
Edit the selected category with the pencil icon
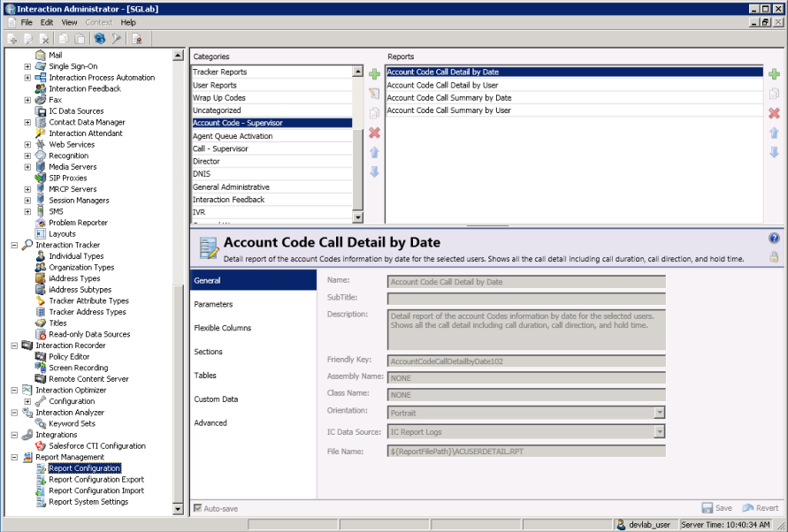[374, 93]
